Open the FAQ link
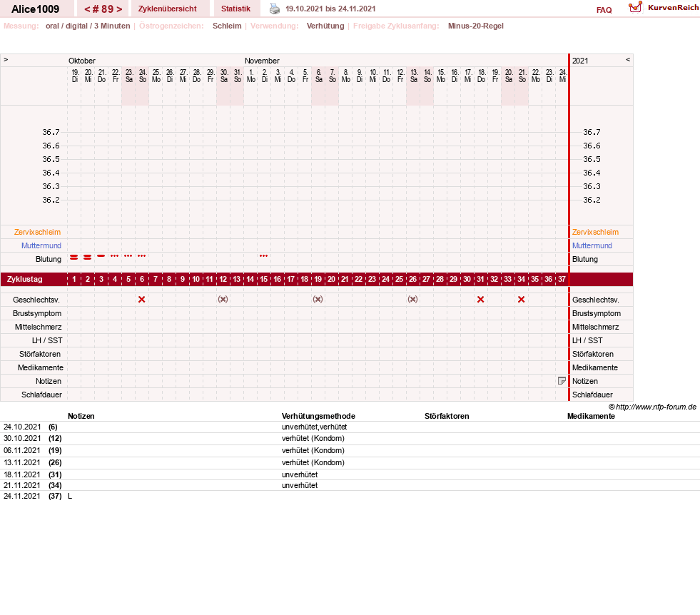This screenshot has width=700, height=615. click(x=604, y=10)
